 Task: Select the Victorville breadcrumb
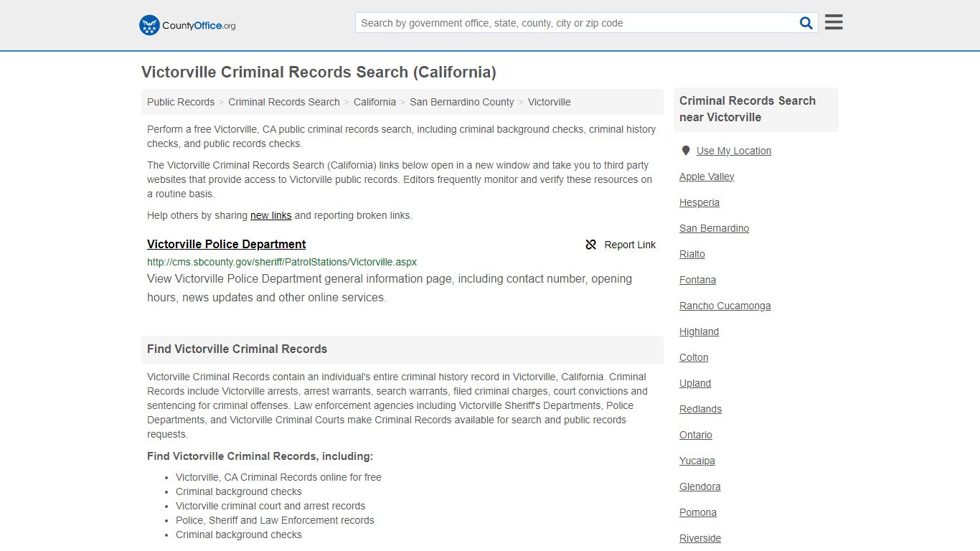pos(550,102)
